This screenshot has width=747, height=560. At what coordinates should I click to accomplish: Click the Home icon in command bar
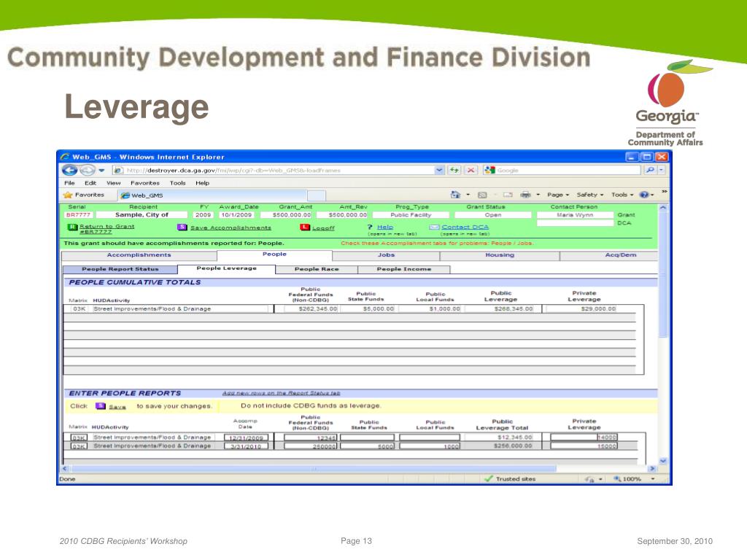[x=455, y=195]
